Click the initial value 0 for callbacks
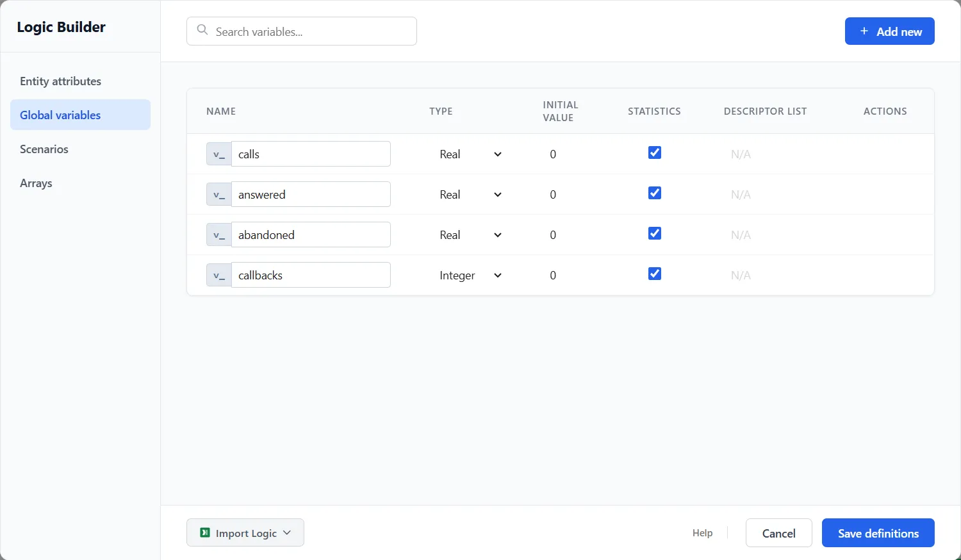The height and width of the screenshot is (560, 961). click(553, 276)
